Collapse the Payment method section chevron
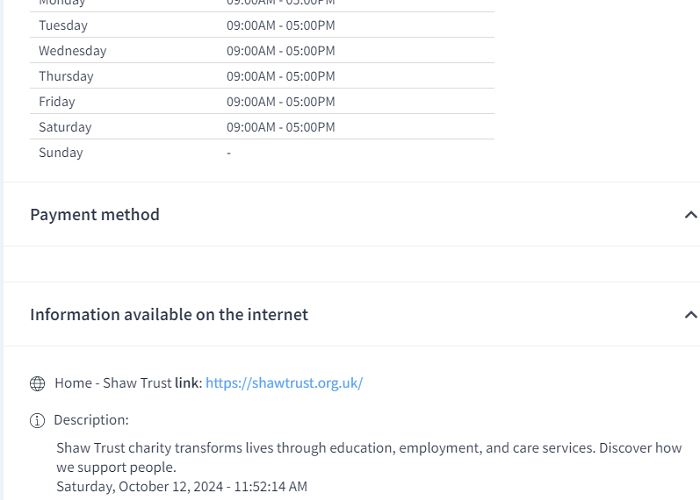The width and height of the screenshot is (700, 500). click(691, 215)
